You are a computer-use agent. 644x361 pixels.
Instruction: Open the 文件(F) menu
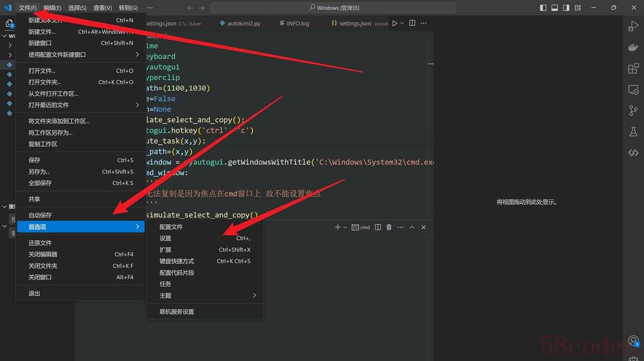click(x=27, y=8)
